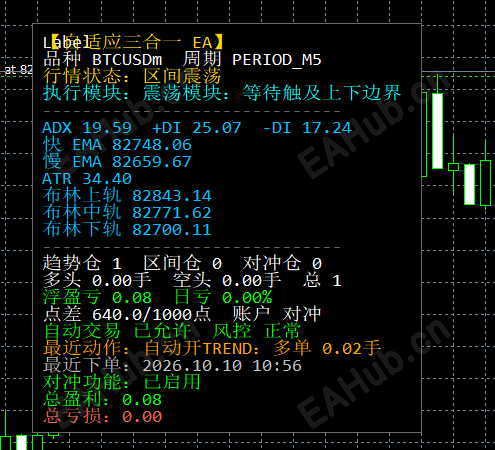Select the 慢 EMA 82659.67 line
The image size is (495, 450).
tap(117, 162)
